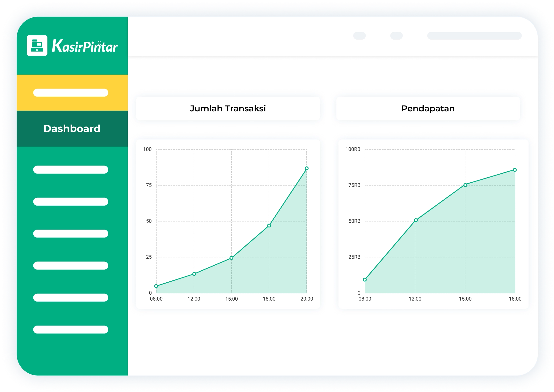Click '15:00' label under Jumlah Transaksi chart
Screen dimensions: 554x392
click(x=231, y=299)
